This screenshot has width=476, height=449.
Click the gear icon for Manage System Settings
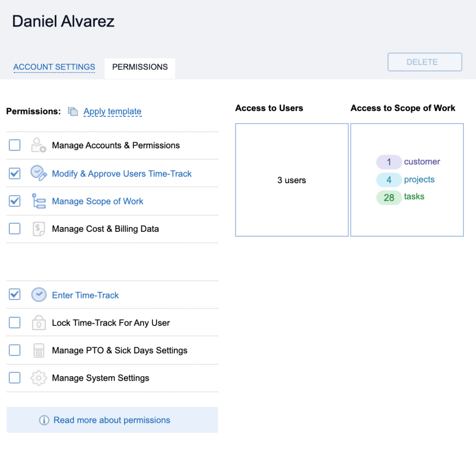click(x=39, y=378)
